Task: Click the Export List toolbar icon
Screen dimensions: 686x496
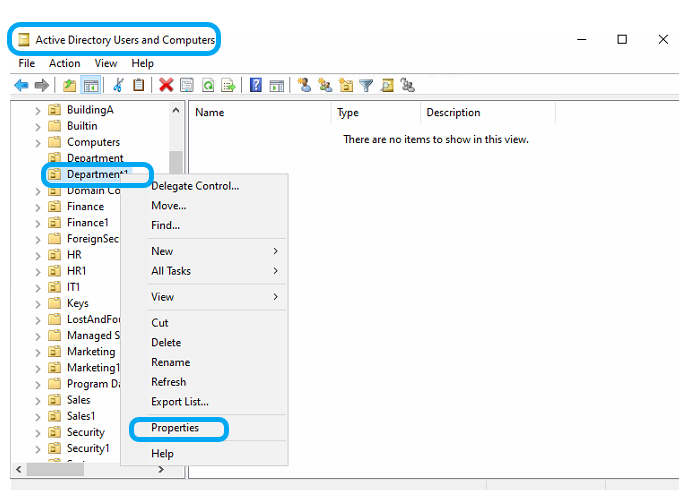Action: tap(228, 85)
